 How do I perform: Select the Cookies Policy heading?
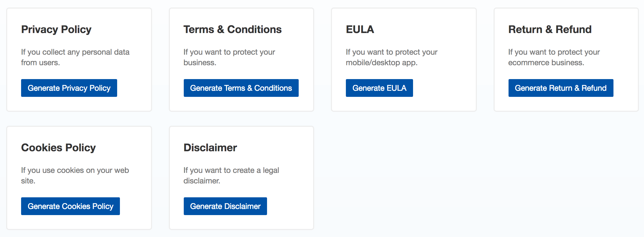point(58,148)
